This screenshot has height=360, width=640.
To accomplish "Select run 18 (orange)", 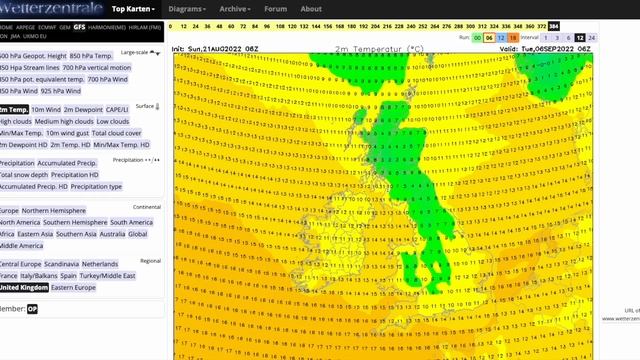I will coord(513,38).
